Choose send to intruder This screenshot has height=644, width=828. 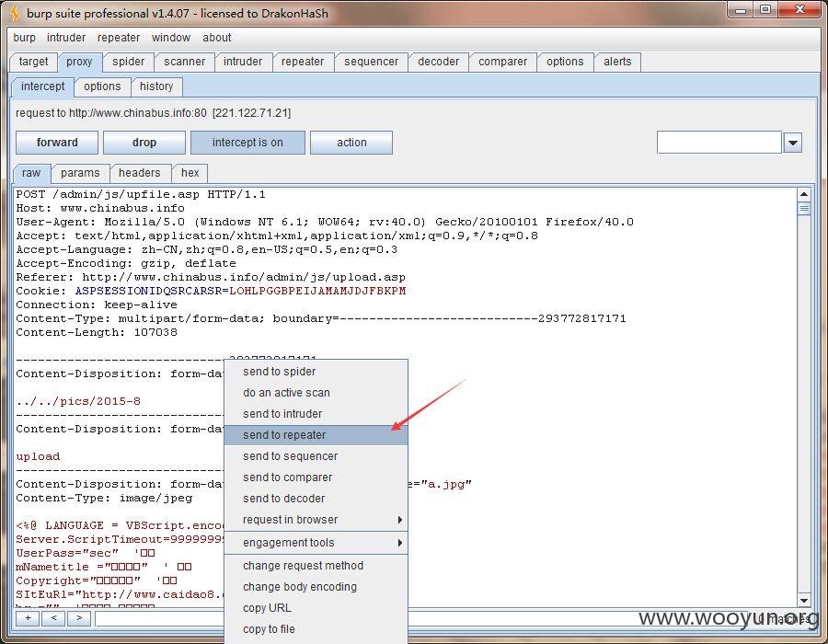(316, 414)
